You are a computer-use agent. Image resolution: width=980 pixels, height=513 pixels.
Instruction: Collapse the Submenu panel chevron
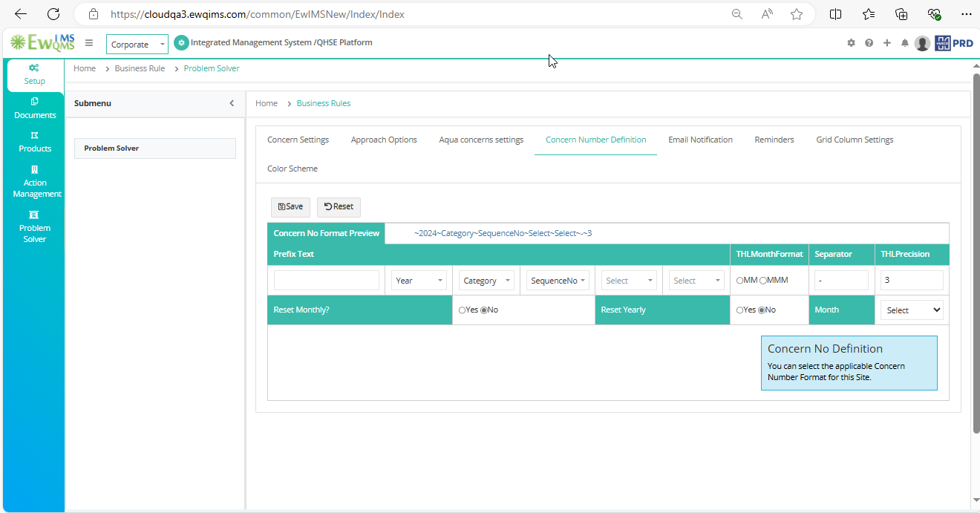tap(232, 103)
